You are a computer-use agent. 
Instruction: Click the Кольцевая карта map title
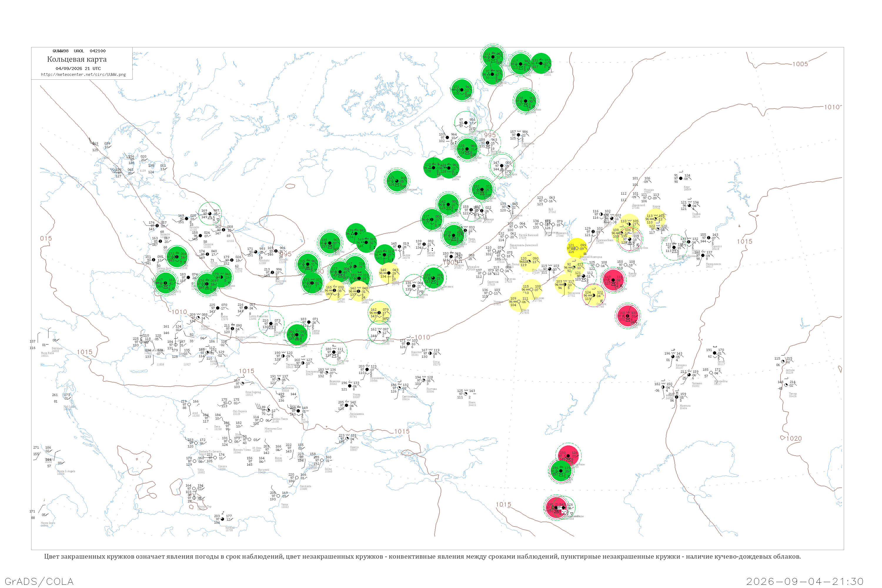tap(77, 59)
